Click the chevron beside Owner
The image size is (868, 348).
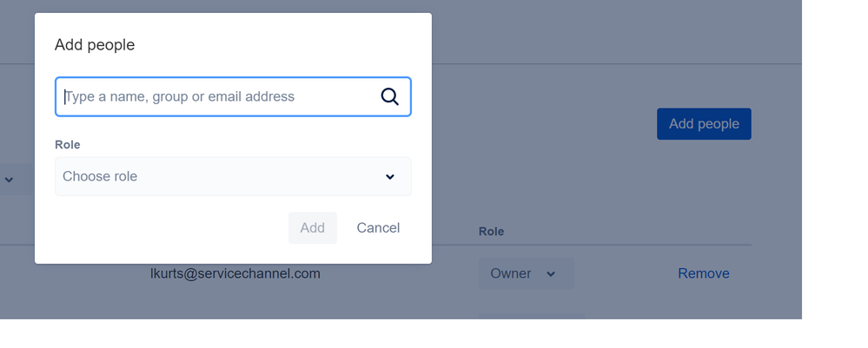pyautogui.click(x=551, y=274)
